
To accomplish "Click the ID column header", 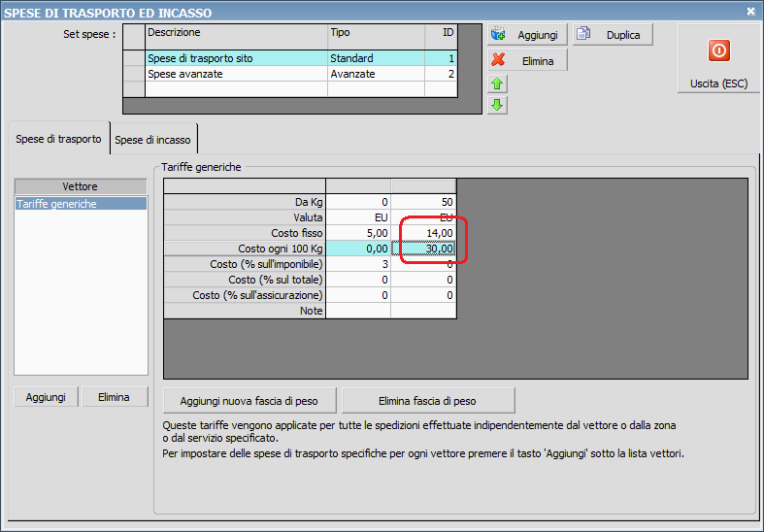I will click(441, 37).
